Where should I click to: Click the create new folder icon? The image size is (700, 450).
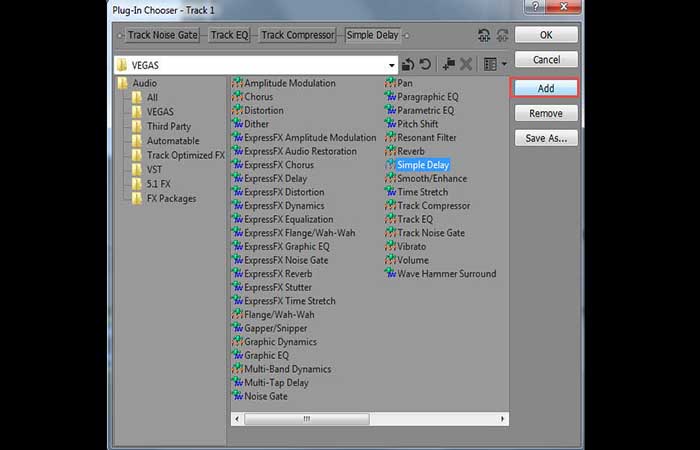click(448, 65)
